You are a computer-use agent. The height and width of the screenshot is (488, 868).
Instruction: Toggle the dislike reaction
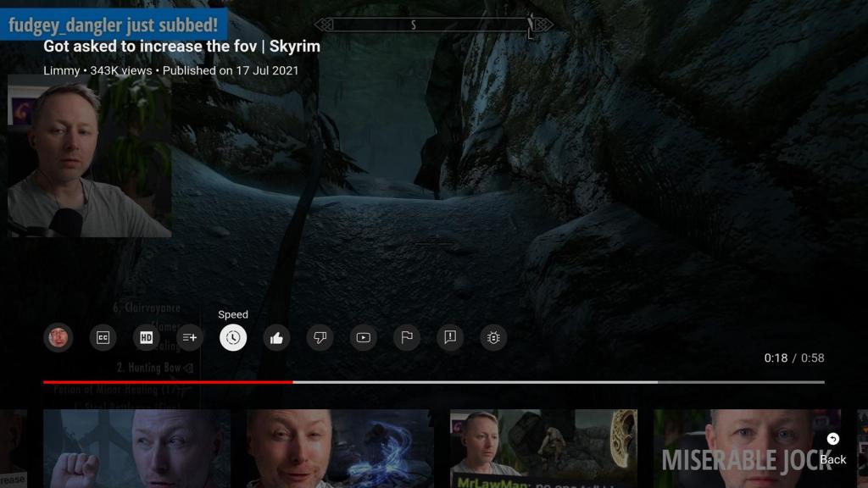pos(320,337)
